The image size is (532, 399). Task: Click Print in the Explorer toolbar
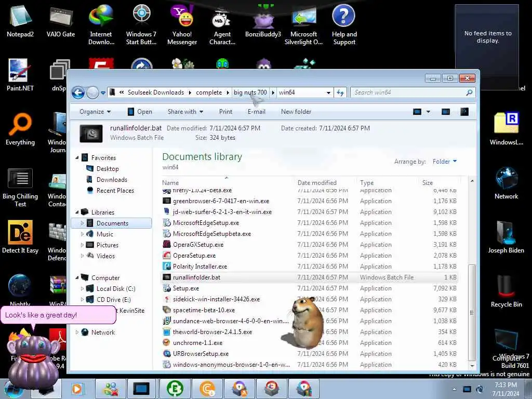[225, 112]
